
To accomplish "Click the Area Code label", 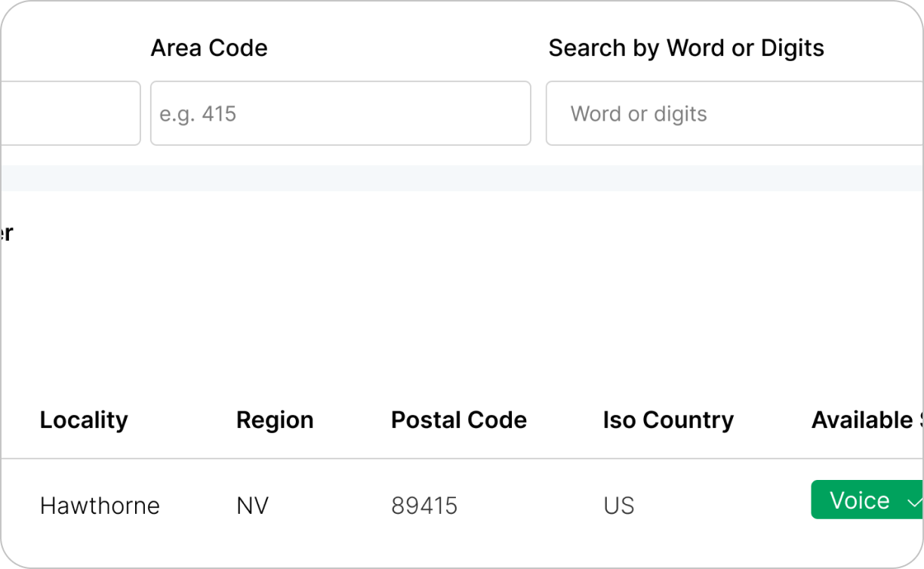I will click(209, 48).
